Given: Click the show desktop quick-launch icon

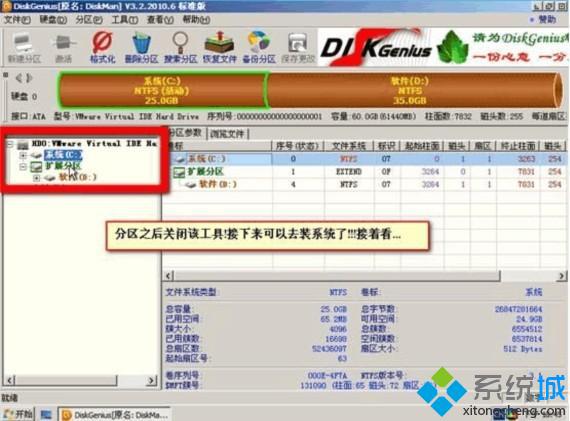Looking at the screenshot, I should coord(46,414).
